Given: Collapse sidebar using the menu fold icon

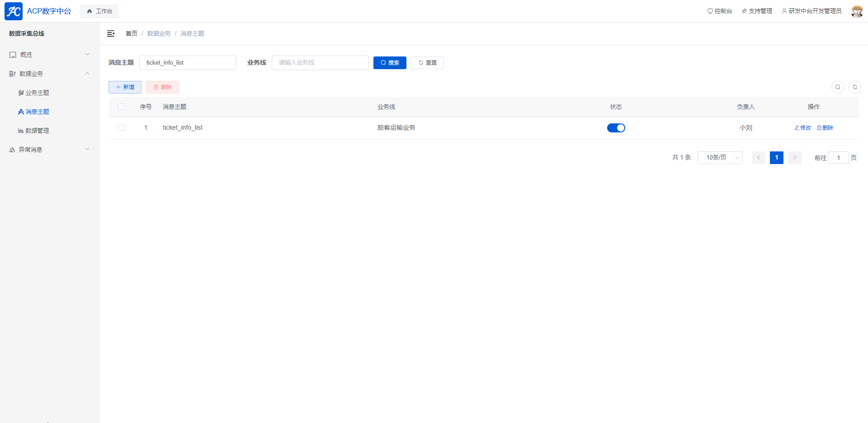Looking at the screenshot, I should click(111, 33).
